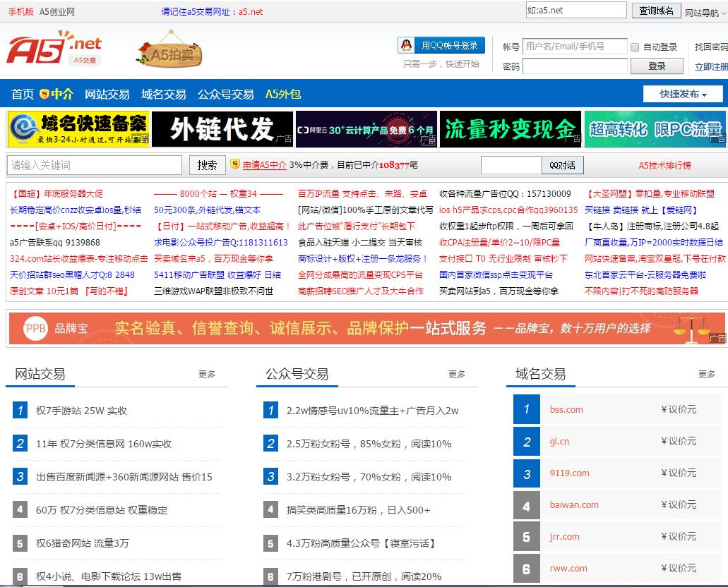Open ad link 【国超】年底服务器大促

point(56,193)
